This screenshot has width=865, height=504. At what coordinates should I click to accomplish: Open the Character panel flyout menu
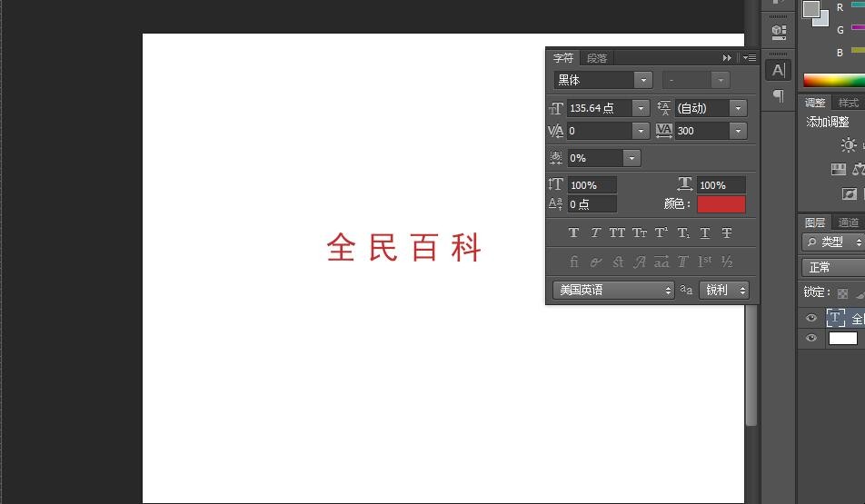click(x=750, y=58)
